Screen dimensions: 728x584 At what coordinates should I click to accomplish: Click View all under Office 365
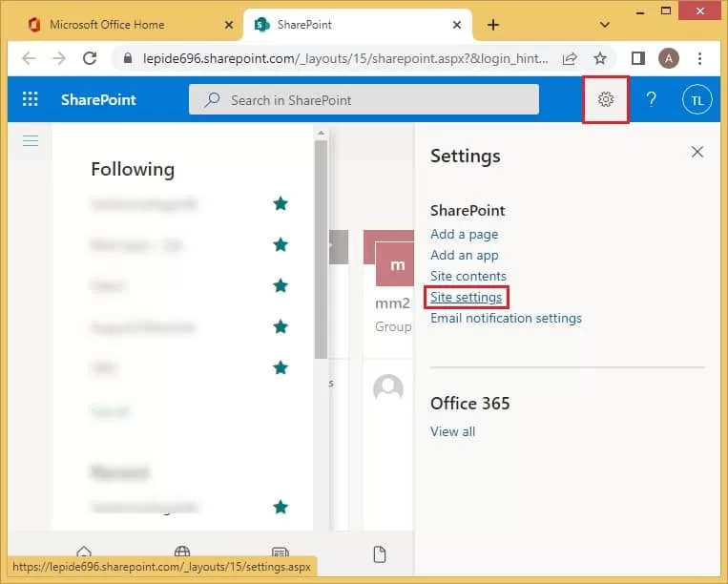tap(452, 431)
